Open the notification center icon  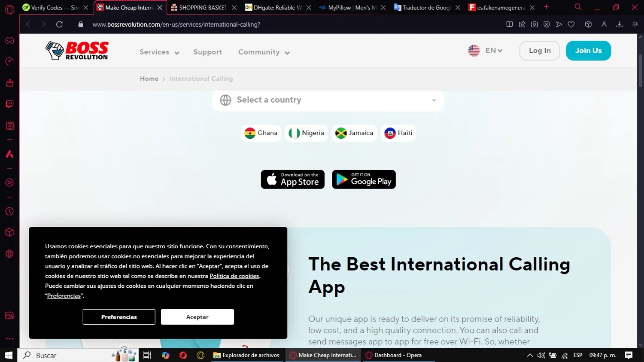pos(629,355)
